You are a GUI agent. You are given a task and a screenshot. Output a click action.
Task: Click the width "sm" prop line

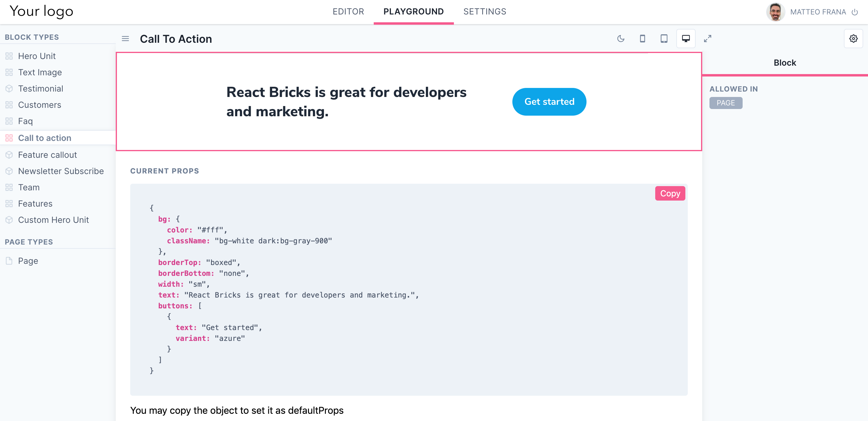pyautogui.click(x=184, y=284)
